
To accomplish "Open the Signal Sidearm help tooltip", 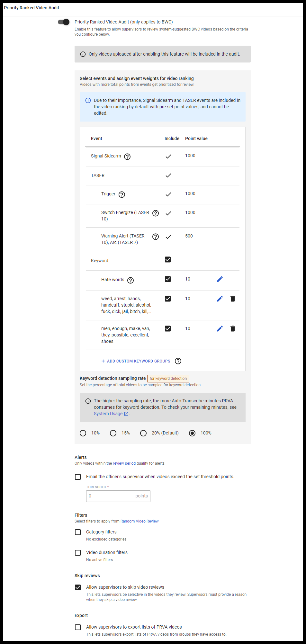I will [127, 157].
